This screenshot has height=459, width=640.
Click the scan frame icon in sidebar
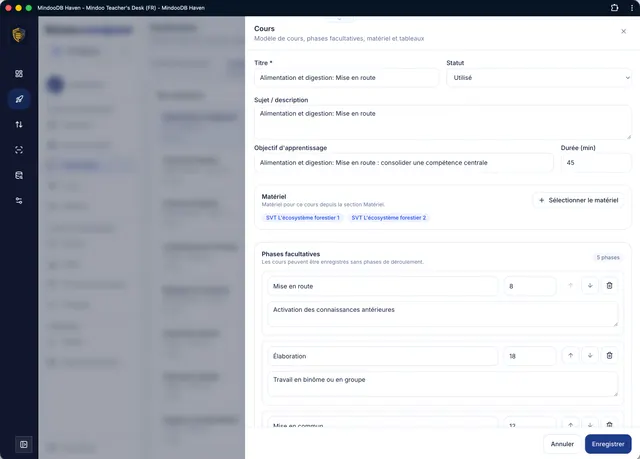[x=19, y=150]
